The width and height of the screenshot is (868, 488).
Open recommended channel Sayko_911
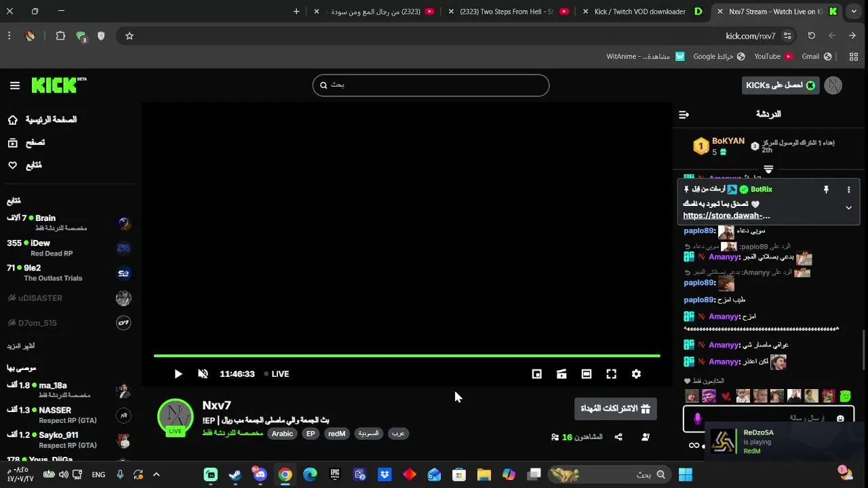click(x=68, y=440)
